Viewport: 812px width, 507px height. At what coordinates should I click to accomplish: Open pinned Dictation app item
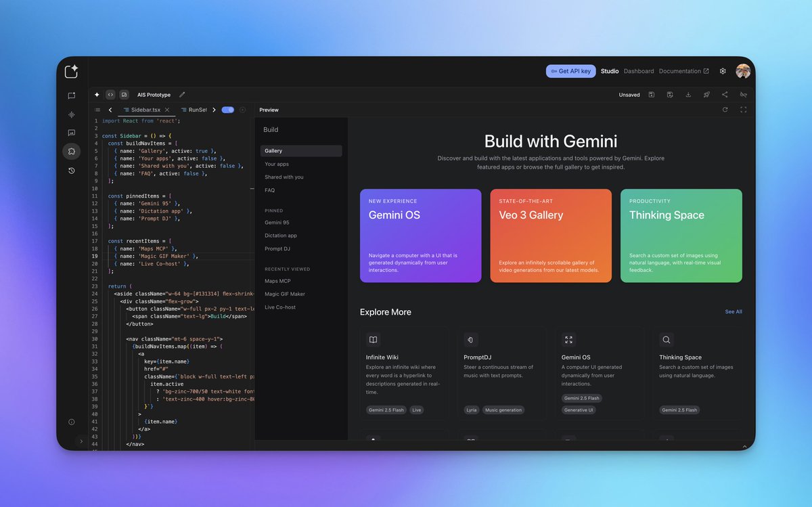(281, 236)
